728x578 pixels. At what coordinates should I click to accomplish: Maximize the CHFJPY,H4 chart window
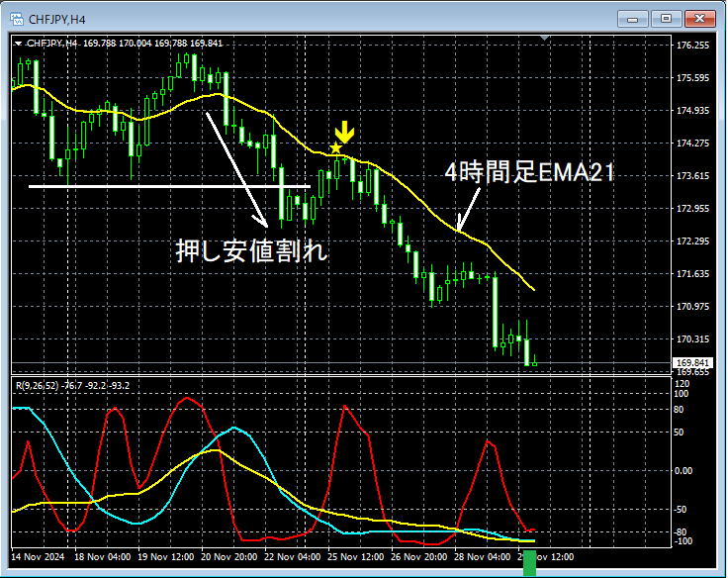666,19
